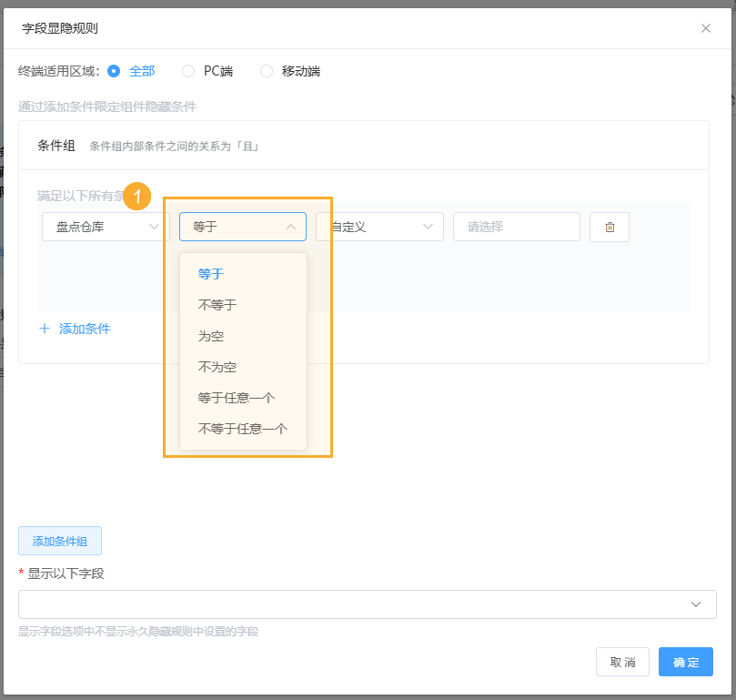Click the upward chevron on the 等于 dropdown
This screenshot has height=700, width=736.
coord(290,227)
